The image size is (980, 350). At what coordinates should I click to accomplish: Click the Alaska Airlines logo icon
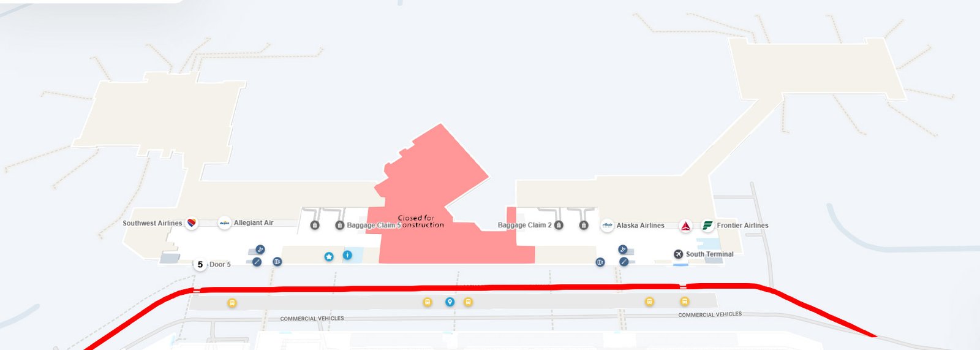click(607, 226)
